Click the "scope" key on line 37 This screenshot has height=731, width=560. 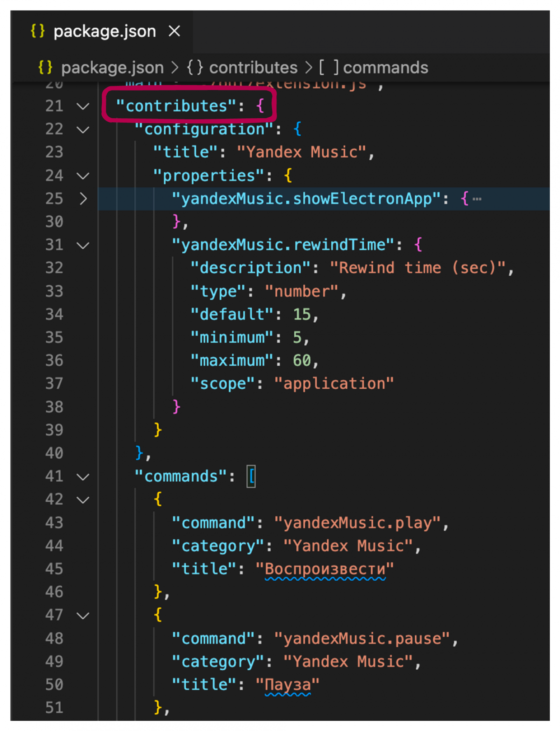[x=223, y=384]
